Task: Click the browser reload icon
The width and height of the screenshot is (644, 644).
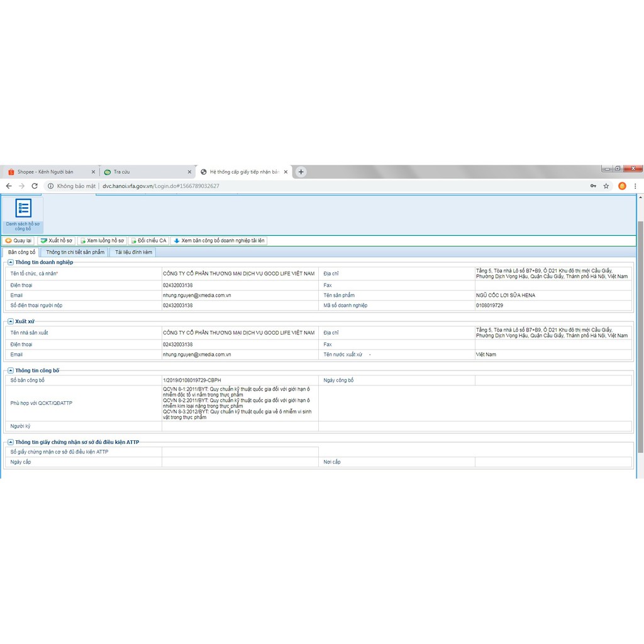Action: pos(35,186)
